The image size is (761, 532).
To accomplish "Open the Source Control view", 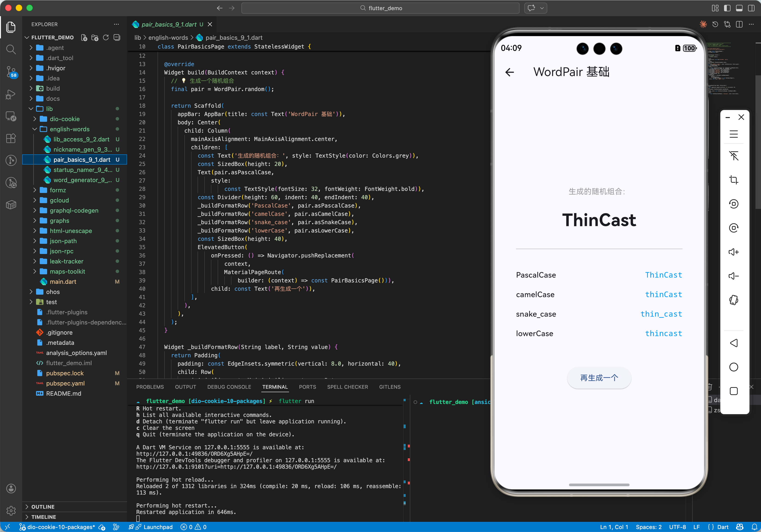I will click(11, 71).
